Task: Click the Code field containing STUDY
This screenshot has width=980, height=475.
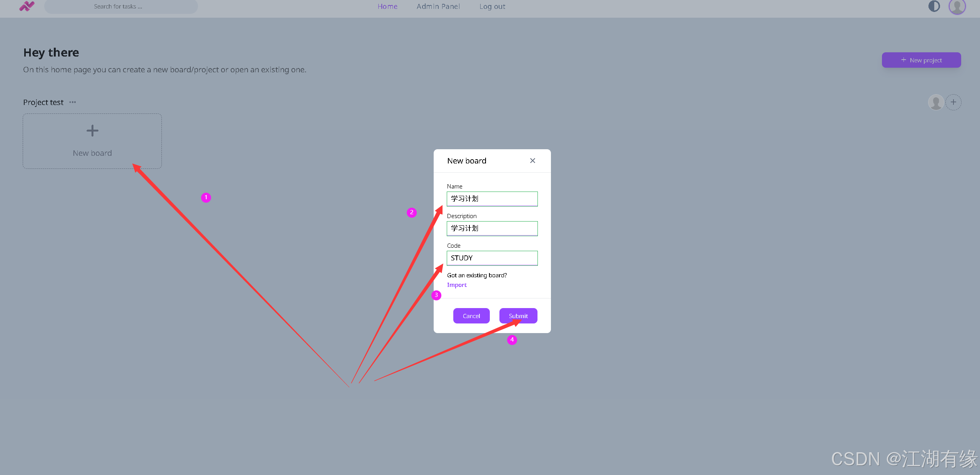Action: pyautogui.click(x=492, y=258)
